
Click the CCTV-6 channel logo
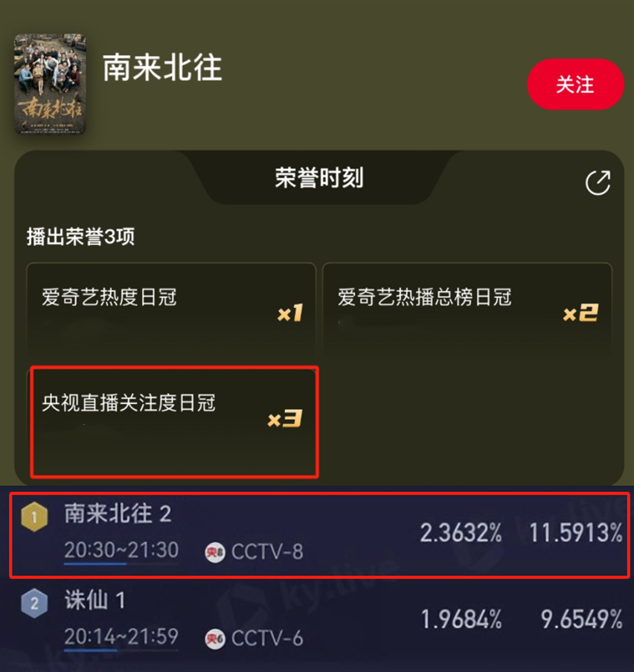[215, 639]
